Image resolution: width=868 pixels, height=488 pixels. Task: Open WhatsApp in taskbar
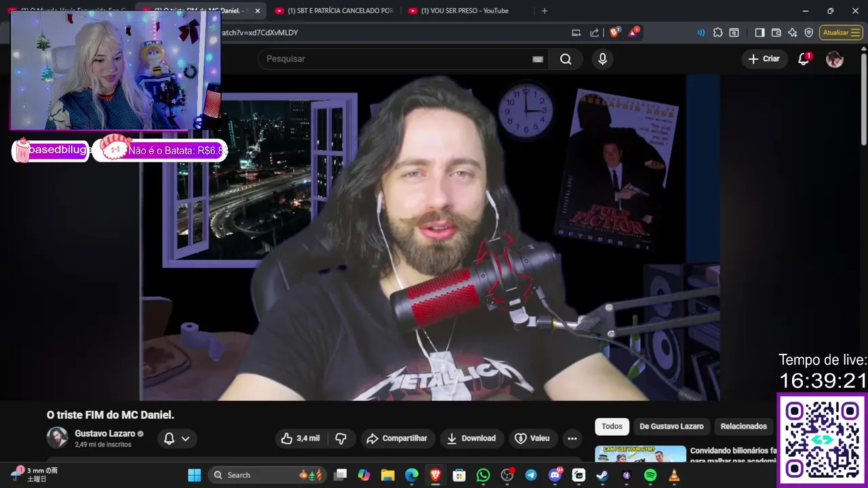[483, 475]
